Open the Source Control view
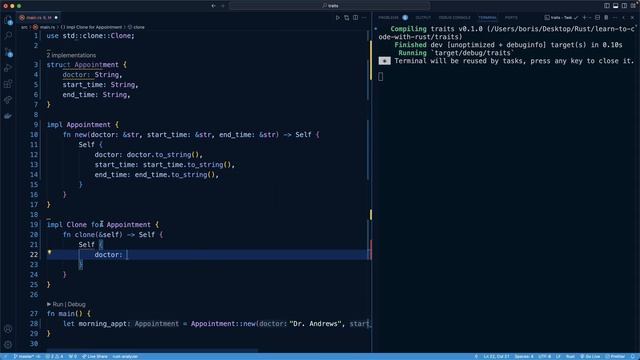Image resolution: width=640 pixels, height=360 pixels. 8,52
